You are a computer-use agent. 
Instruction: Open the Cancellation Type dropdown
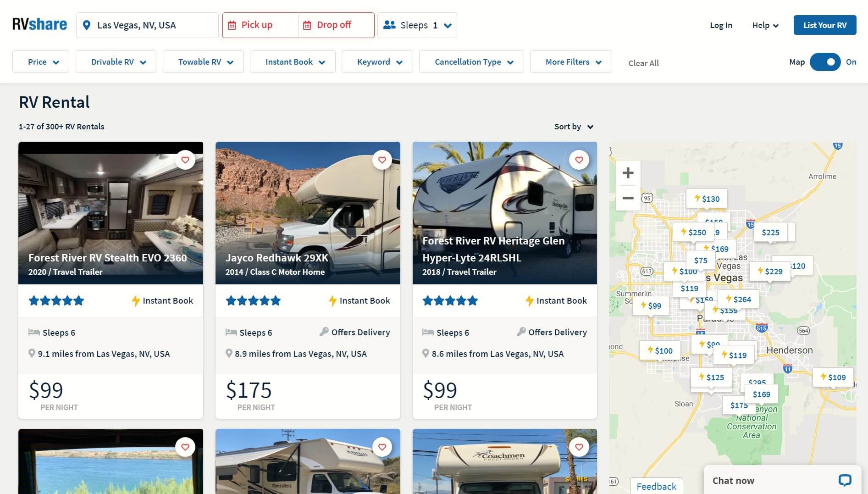pyautogui.click(x=471, y=61)
